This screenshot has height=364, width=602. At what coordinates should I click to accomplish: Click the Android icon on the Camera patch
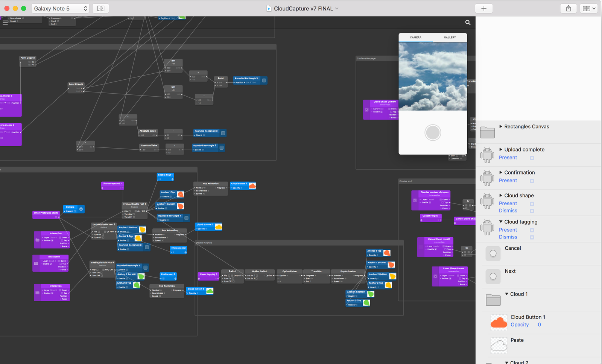pos(81,209)
